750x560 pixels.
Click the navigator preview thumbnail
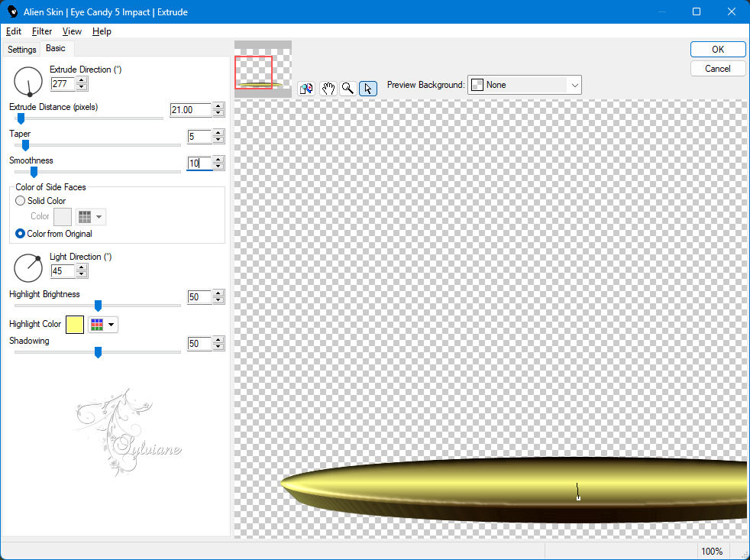[x=263, y=70]
